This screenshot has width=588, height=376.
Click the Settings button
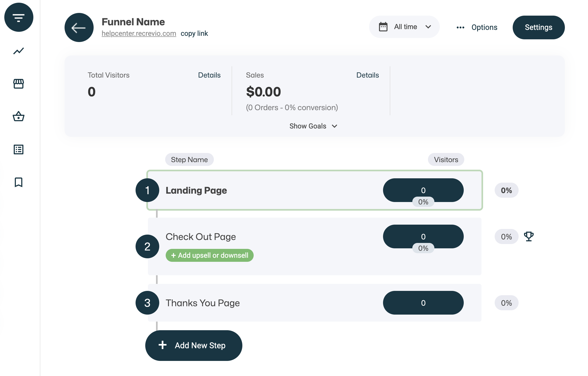click(x=538, y=27)
